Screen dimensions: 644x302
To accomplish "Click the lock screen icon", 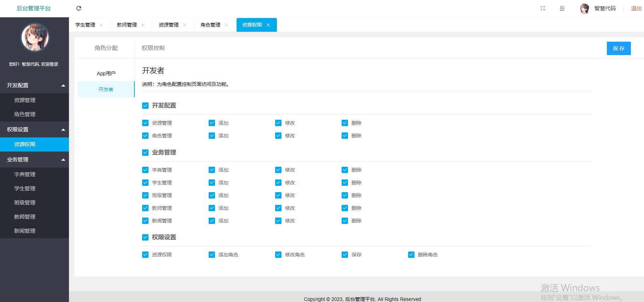I will tap(562, 8).
